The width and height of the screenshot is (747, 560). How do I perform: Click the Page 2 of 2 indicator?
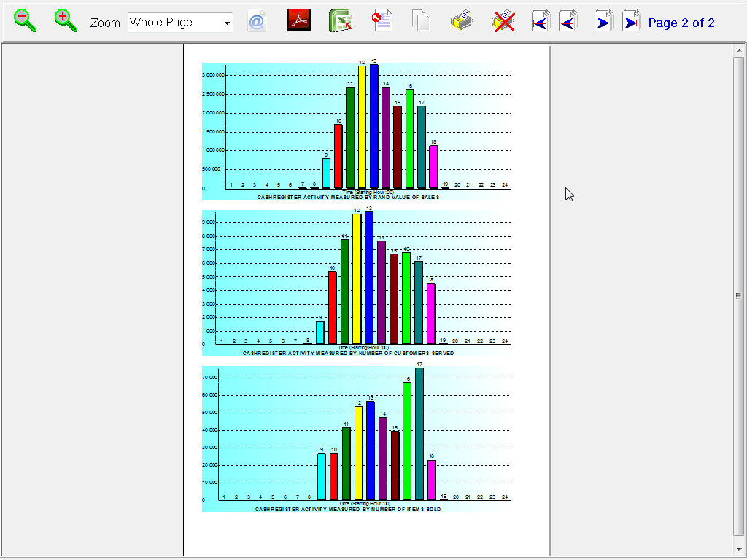coord(681,23)
